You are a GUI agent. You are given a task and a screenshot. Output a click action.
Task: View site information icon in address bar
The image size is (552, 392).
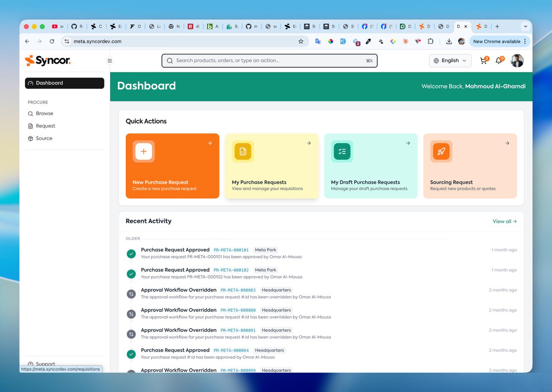coord(67,41)
